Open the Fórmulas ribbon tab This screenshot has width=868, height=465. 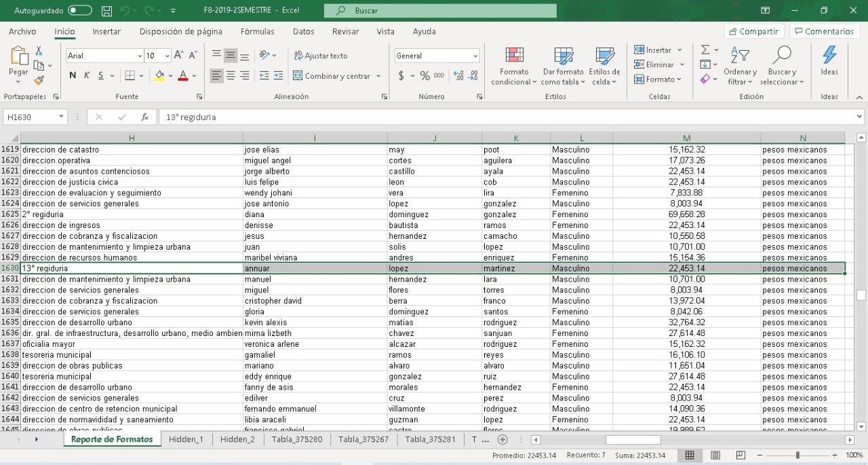pos(257,31)
